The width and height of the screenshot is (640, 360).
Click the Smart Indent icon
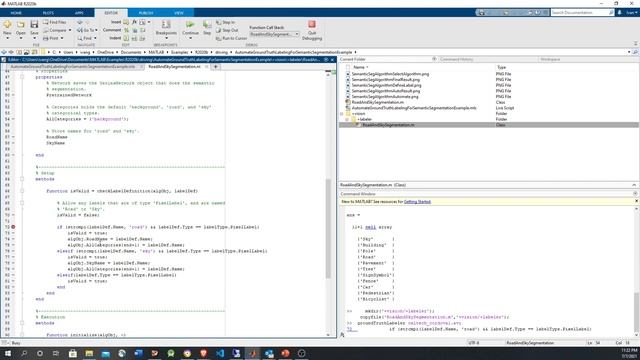[126, 38]
